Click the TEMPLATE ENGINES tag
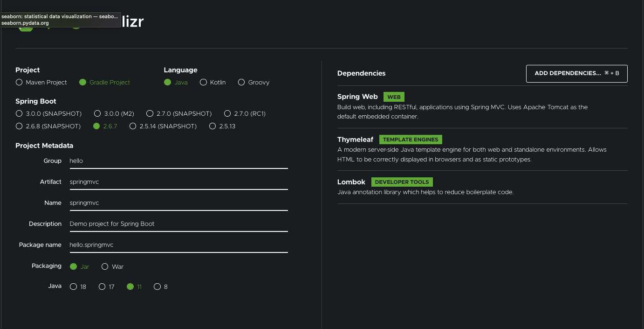 click(x=411, y=140)
